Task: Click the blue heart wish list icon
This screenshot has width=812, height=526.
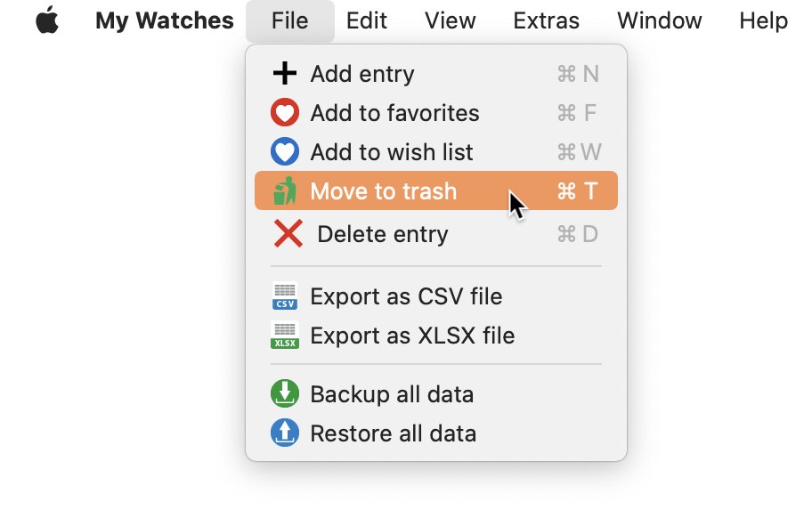Action: pos(285,151)
